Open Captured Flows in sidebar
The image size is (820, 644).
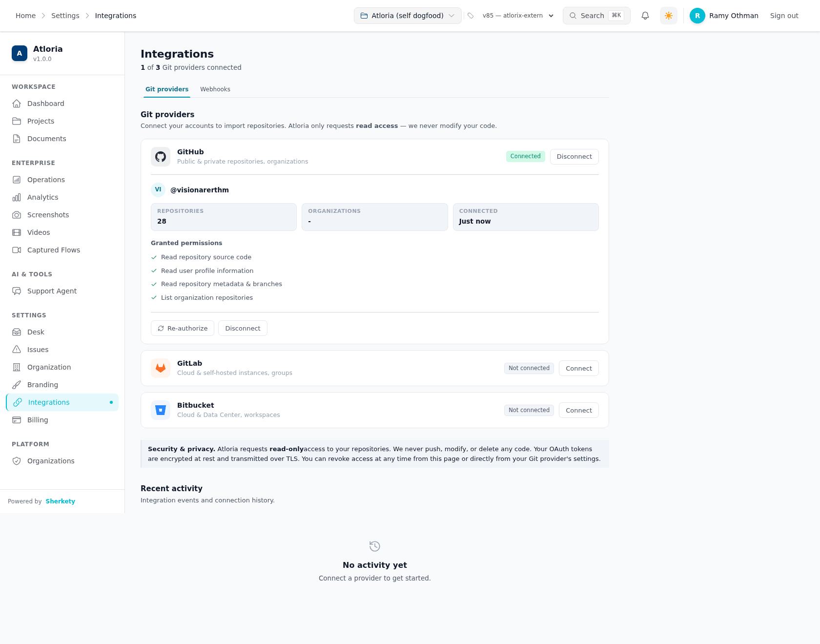click(62, 250)
